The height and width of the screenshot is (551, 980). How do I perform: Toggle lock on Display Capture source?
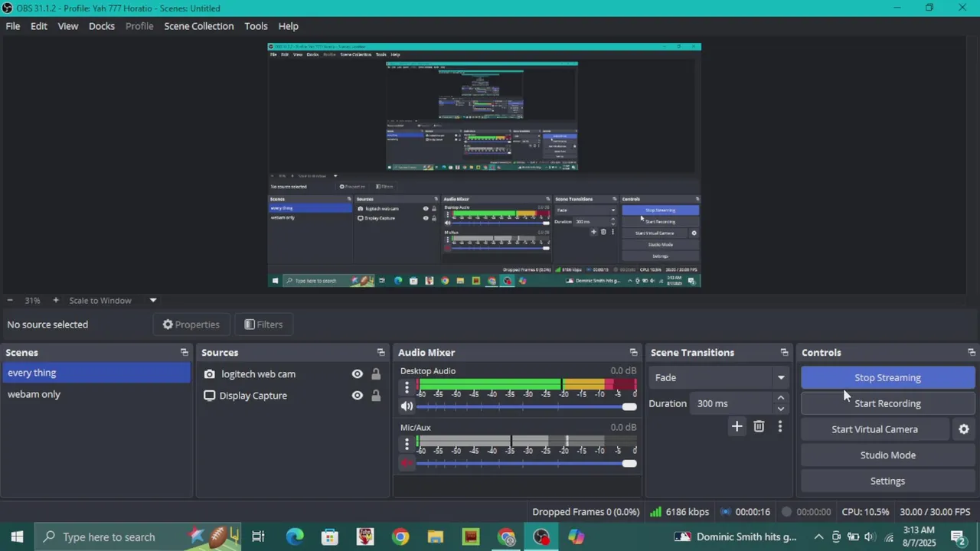[376, 396]
